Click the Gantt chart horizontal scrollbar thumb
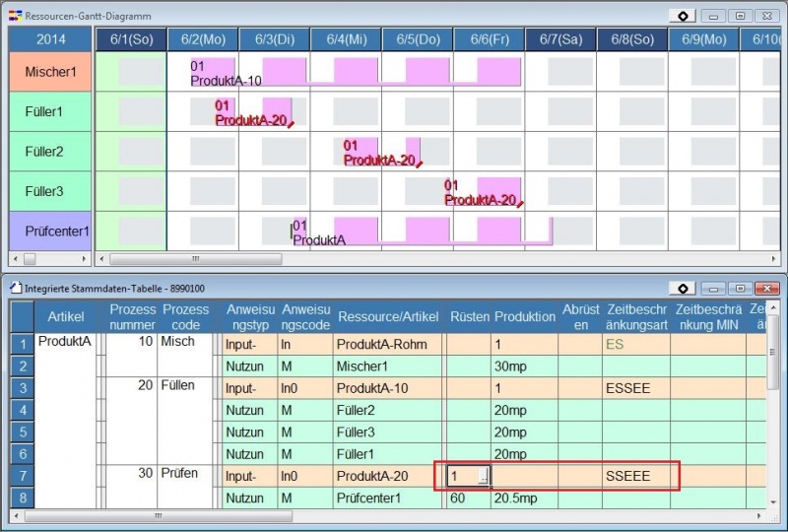This screenshot has width=788, height=532. tap(195, 259)
